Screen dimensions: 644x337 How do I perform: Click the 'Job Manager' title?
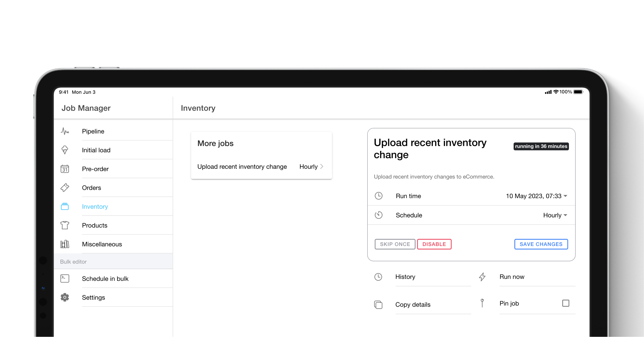pos(86,108)
